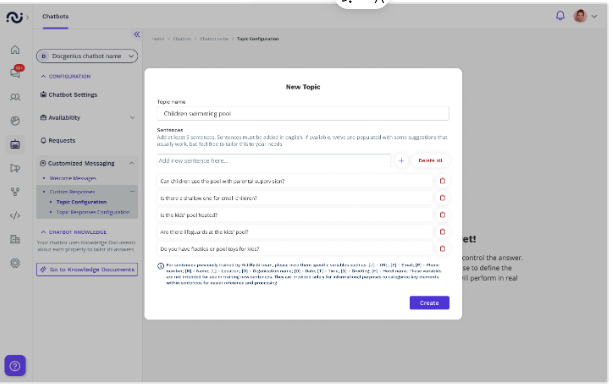
Task: Click the sentence about shallow end
Action: pos(295,198)
